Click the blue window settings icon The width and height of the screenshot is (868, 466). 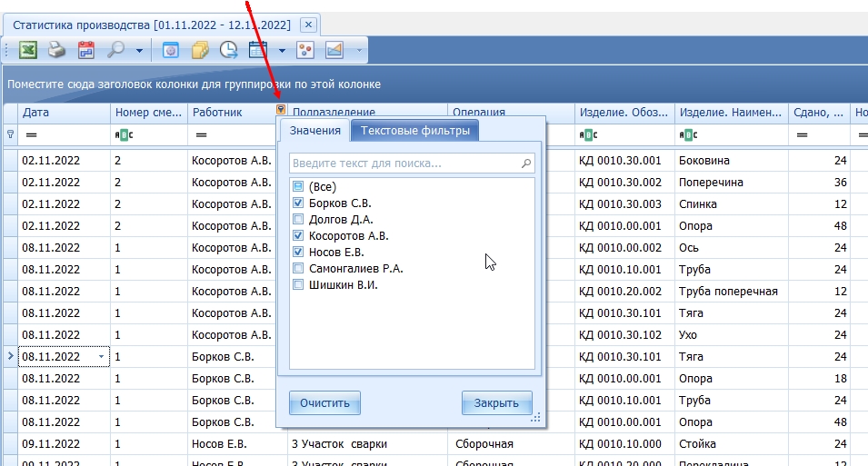(171, 50)
